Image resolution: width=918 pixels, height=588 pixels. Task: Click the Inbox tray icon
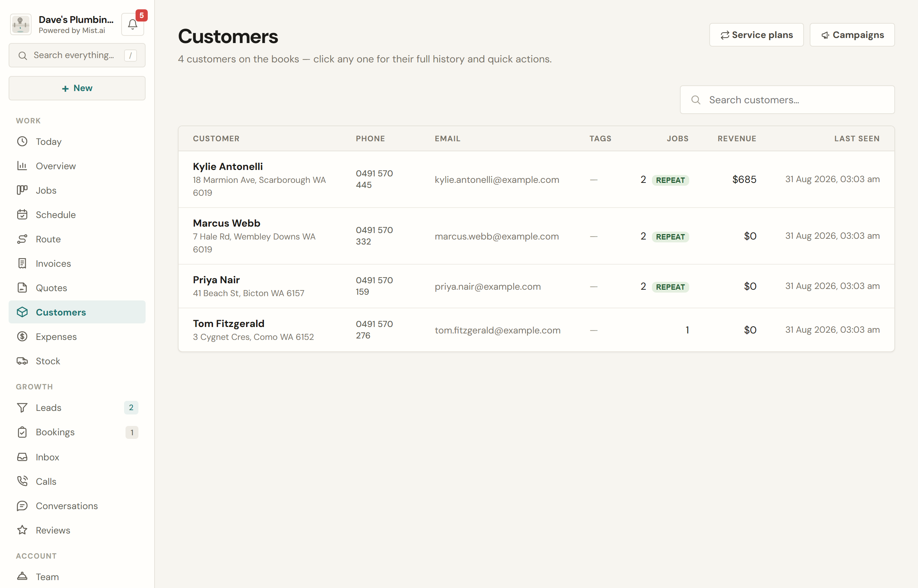click(x=22, y=457)
